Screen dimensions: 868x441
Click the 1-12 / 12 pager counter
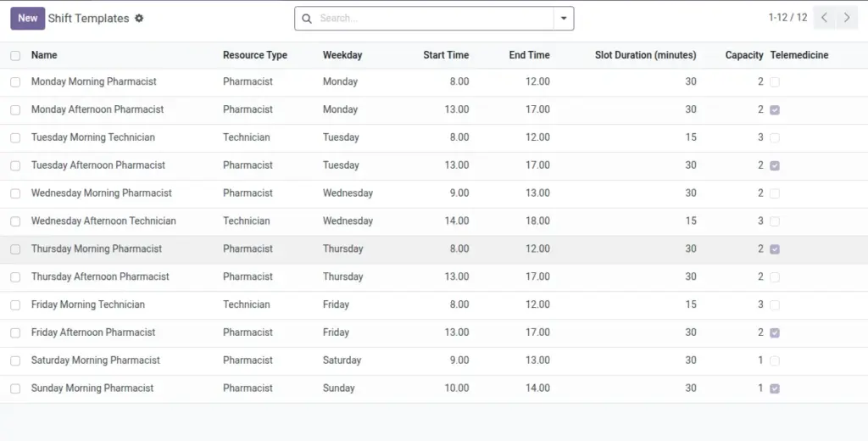[x=787, y=18]
